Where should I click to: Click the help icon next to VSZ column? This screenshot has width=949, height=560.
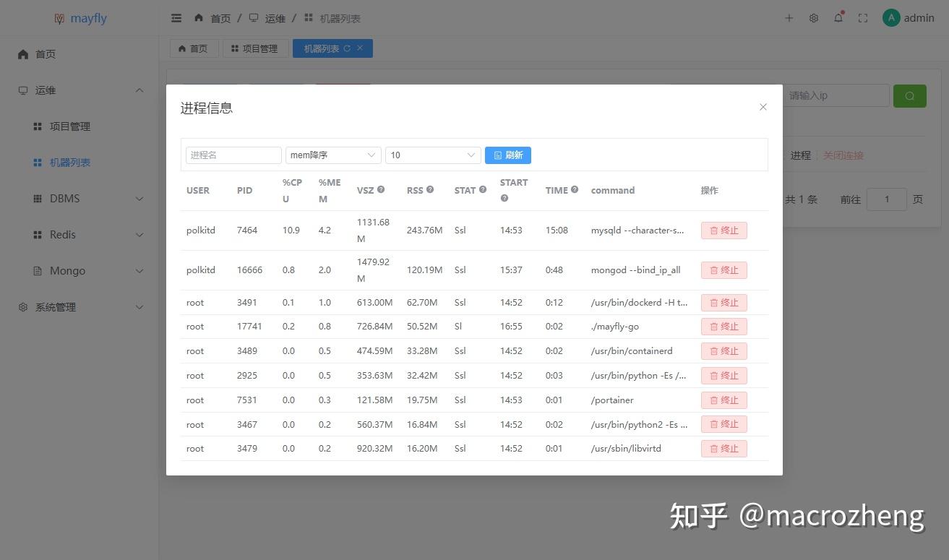(381, 189)
